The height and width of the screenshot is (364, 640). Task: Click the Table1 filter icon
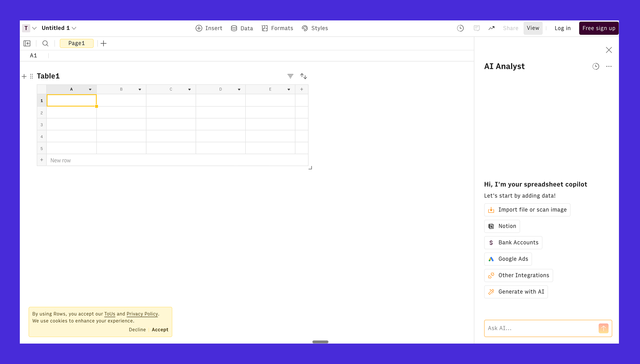point(290,76)
